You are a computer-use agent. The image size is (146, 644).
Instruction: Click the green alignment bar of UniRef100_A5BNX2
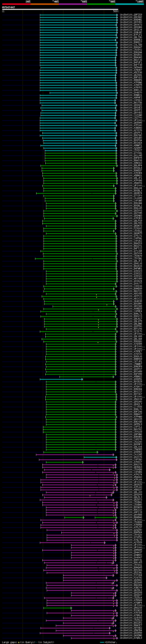pos(87,377)
